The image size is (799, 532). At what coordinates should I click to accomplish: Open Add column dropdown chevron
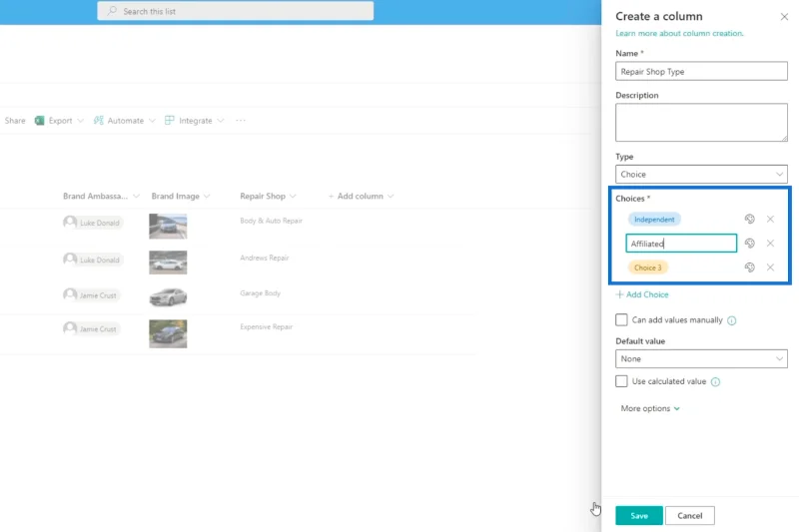[391, 196]
